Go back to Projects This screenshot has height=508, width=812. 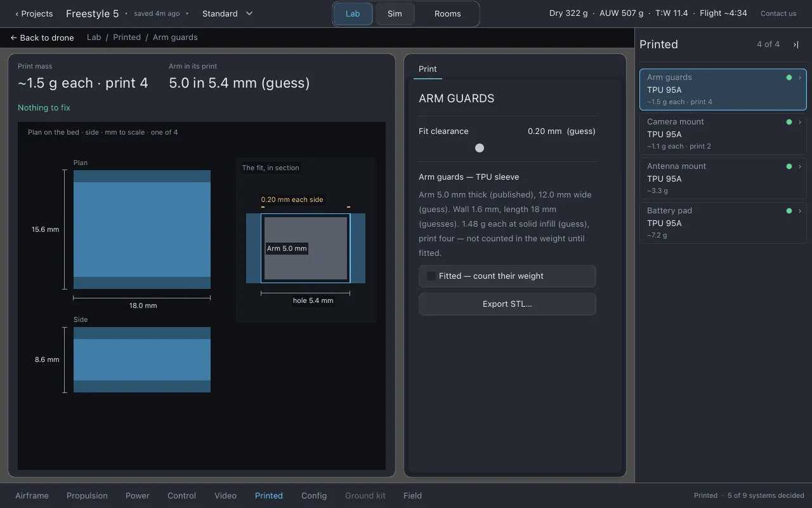[34, 13]
